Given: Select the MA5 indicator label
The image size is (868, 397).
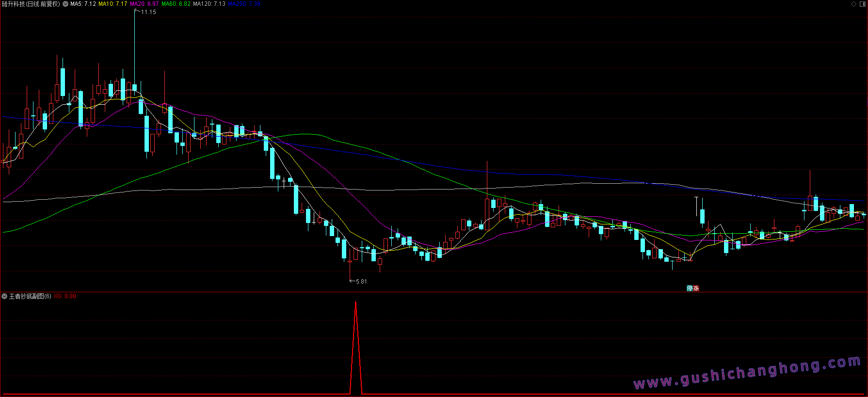Looking at the screenshot, I should point(83,4).
